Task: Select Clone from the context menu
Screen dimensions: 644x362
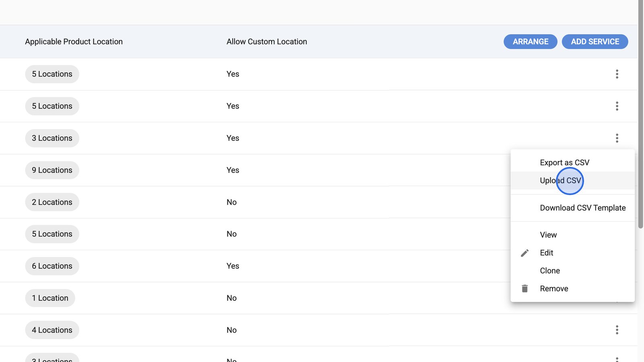Action: (x=550, y=271)
